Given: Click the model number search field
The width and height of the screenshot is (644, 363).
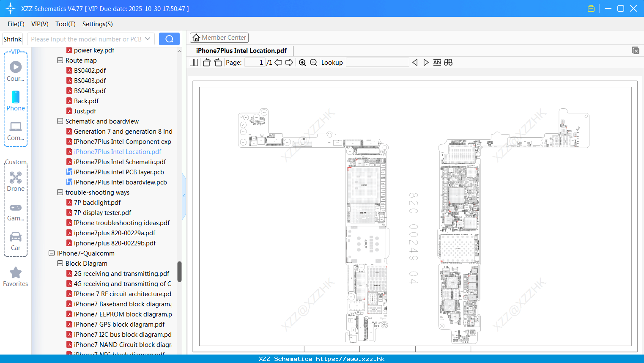Looking at the screenshot, I should (x=86, y=39).
